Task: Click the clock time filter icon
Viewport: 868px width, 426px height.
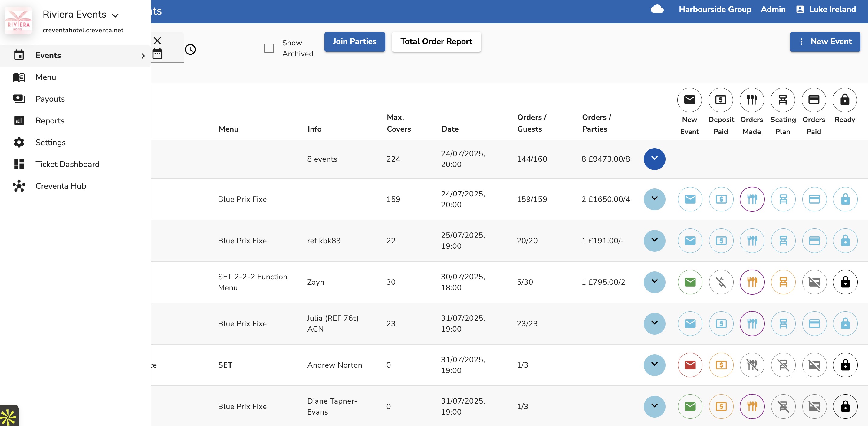Action: coord(190,50)
